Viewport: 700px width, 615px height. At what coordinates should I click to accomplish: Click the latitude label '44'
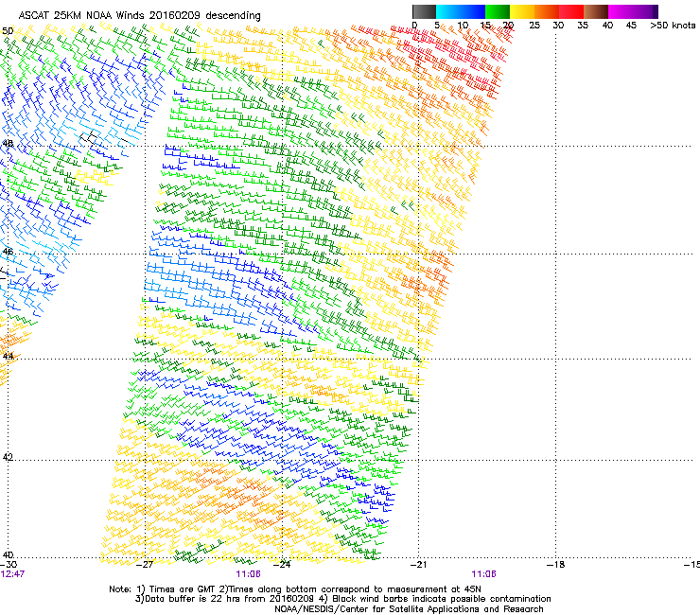[8, 356]
